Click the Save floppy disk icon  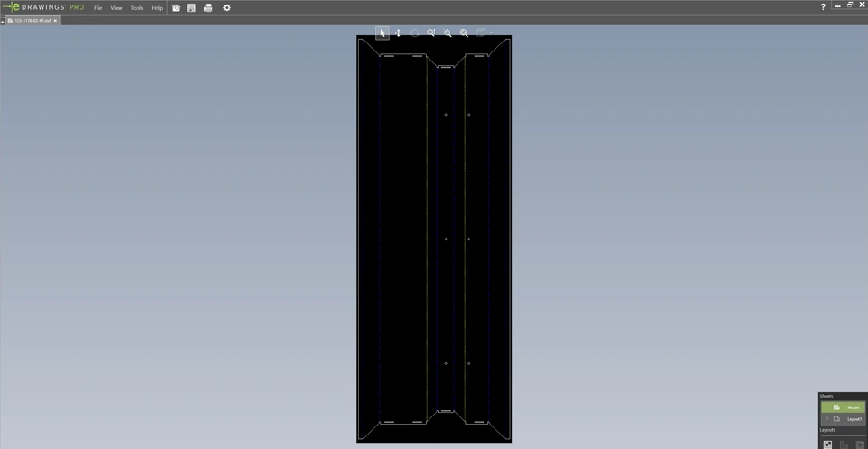192,8
